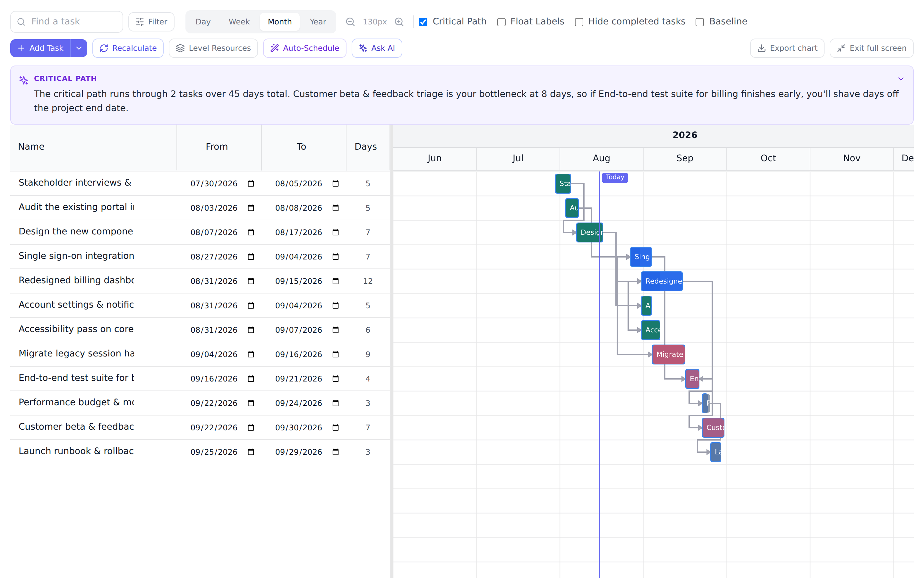Click the Today marker label
The width and height of the screenshot is (924, 578).
tap(615, 177)
